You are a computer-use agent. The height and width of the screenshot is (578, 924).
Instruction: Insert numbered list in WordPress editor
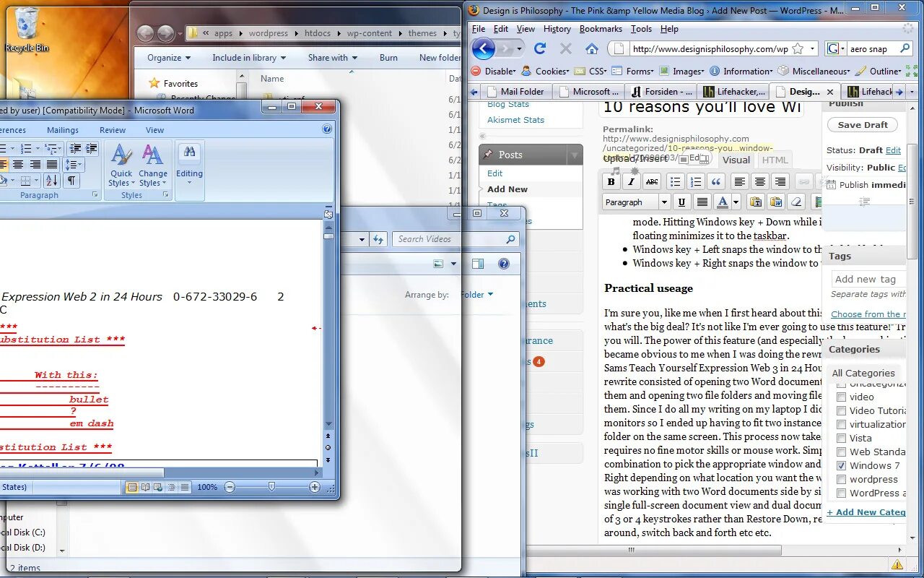tap(695, 181)
